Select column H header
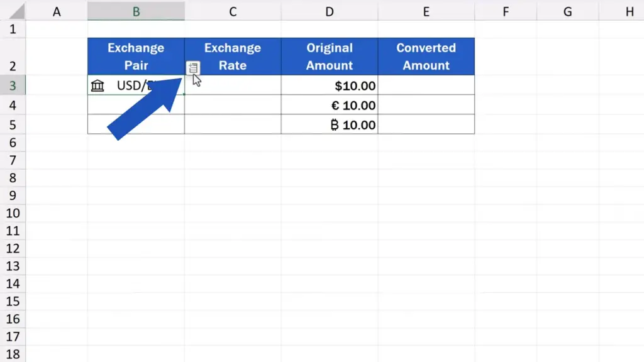The image size is (644, 362). click(629, 11)
